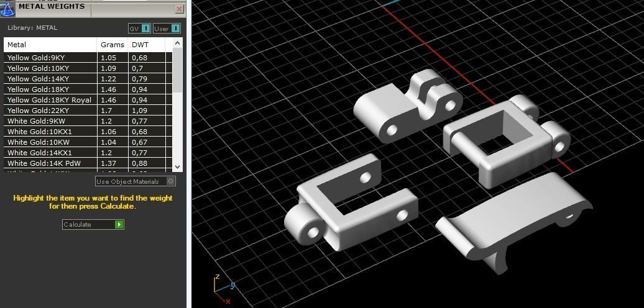Image resolution: width=644 pixels, height=308 pixels.
Task: Click the 1,09 DWT value
Action: coord(139,111)
